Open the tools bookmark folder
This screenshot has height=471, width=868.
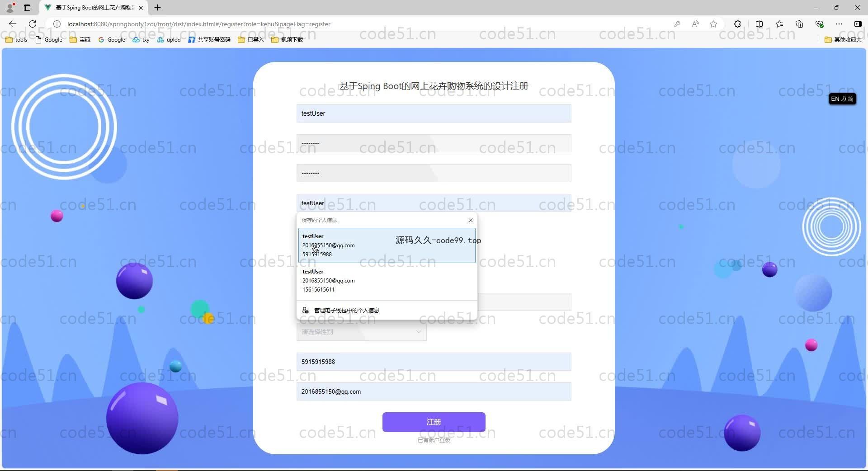(16, 40)
